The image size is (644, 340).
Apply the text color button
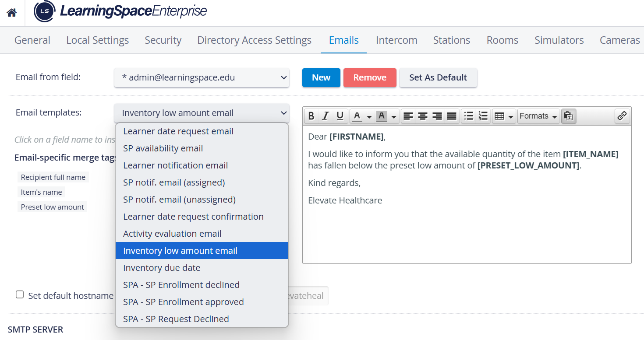pyautogui.click(x=357, y=116)
